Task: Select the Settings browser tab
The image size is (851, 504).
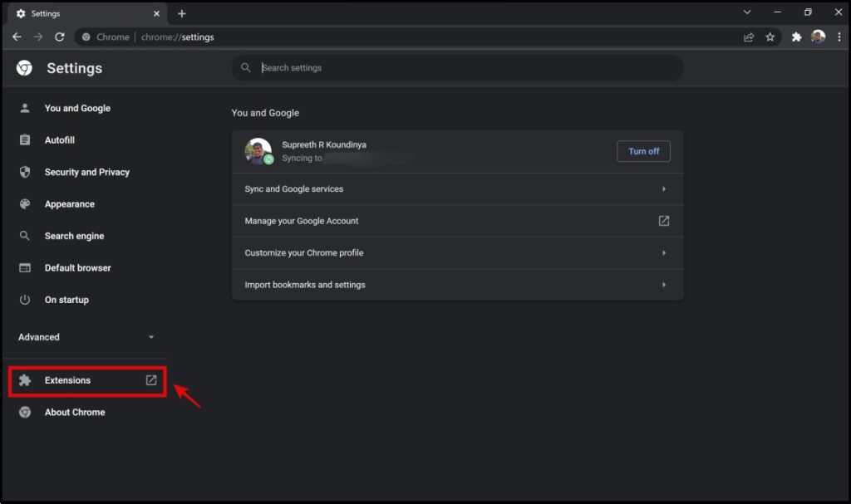Action: point(87,13)
